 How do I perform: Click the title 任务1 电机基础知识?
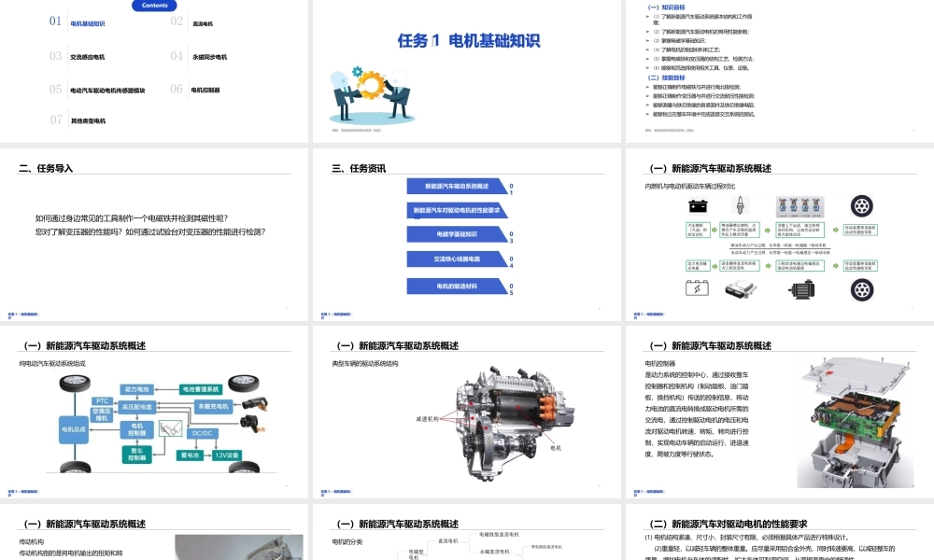coord(469,40)
